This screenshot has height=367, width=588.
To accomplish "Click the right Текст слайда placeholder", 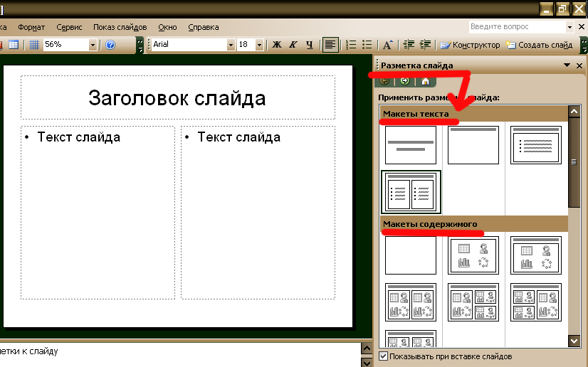I will click(258, 213).
